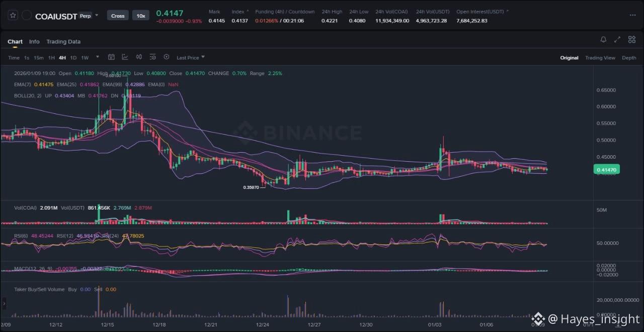Open the COAIUSDT pair selector arrow
The image size is (644, 332).
click(97, 15)
